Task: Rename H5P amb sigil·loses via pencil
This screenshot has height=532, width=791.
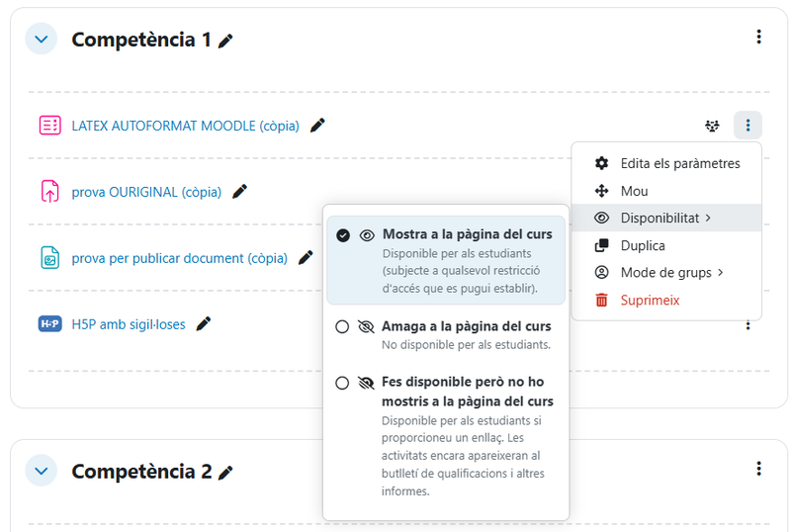Action: coord(204,323)
